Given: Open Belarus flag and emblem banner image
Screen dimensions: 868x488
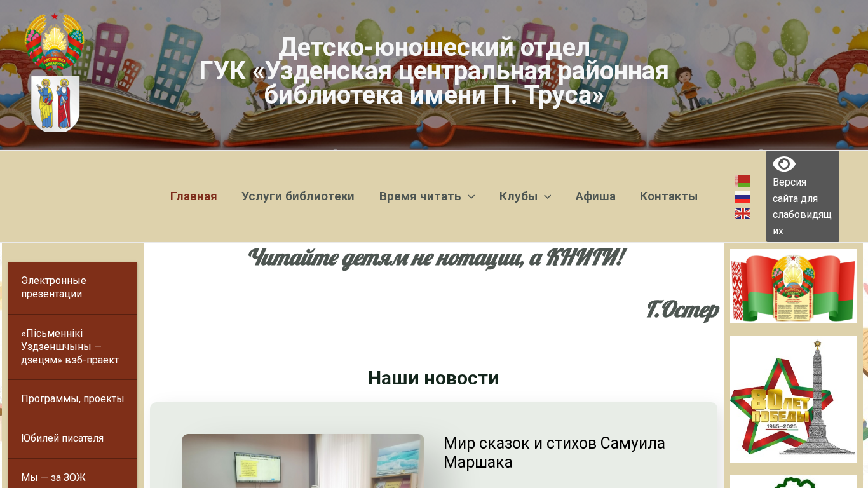Looking at the screenshot, I should click(x=793, y=286).
